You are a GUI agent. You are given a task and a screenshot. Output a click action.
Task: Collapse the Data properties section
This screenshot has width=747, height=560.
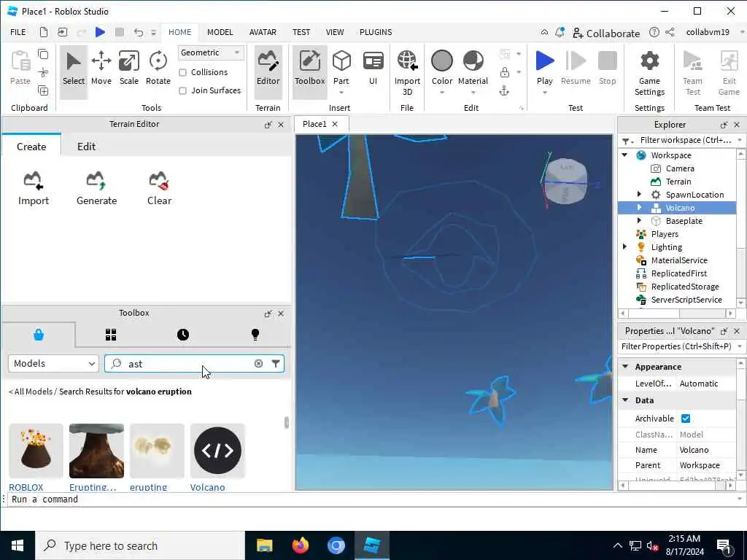tap(625, 400)
